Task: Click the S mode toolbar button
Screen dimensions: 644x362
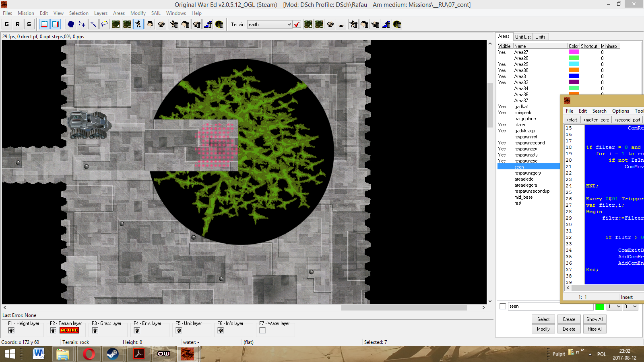Action: (x=29, y=24)
